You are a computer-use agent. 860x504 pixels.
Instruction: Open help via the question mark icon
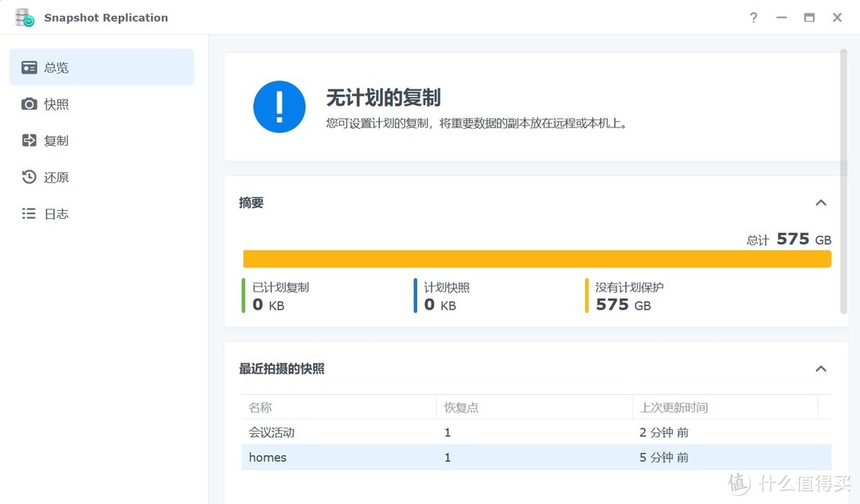click(753, 17)
